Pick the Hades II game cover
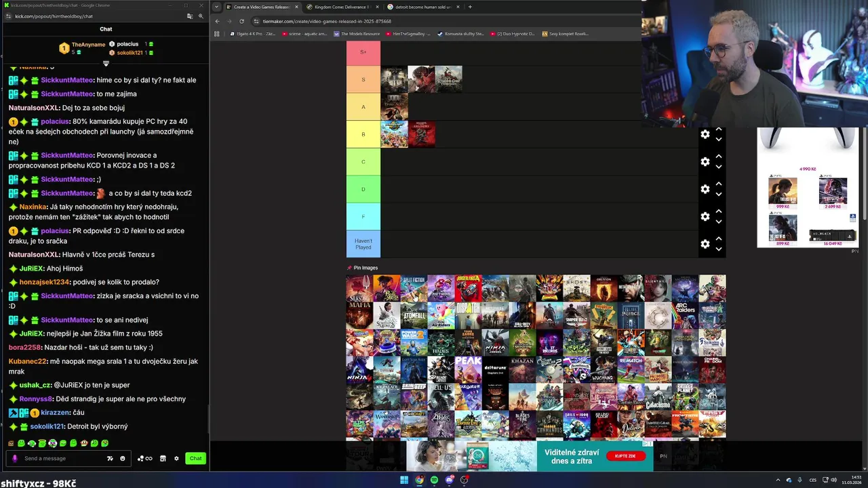 [x=441, y=342]
